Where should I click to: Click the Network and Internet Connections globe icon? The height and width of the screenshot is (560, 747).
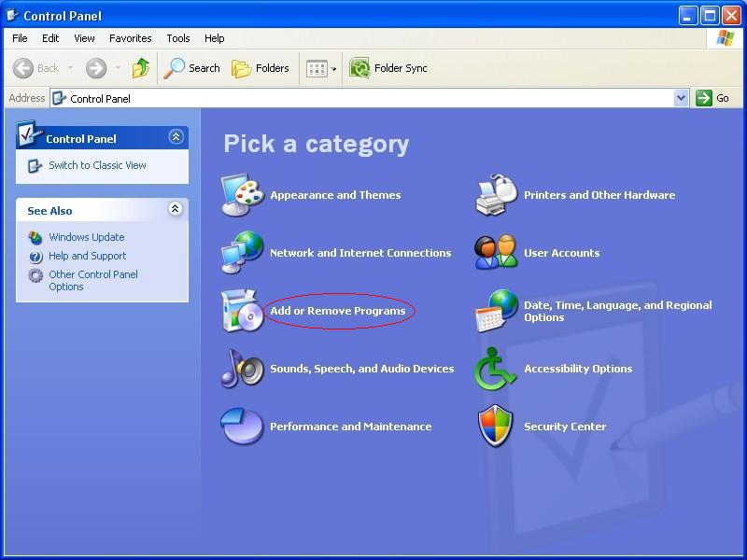coord(242,252)
